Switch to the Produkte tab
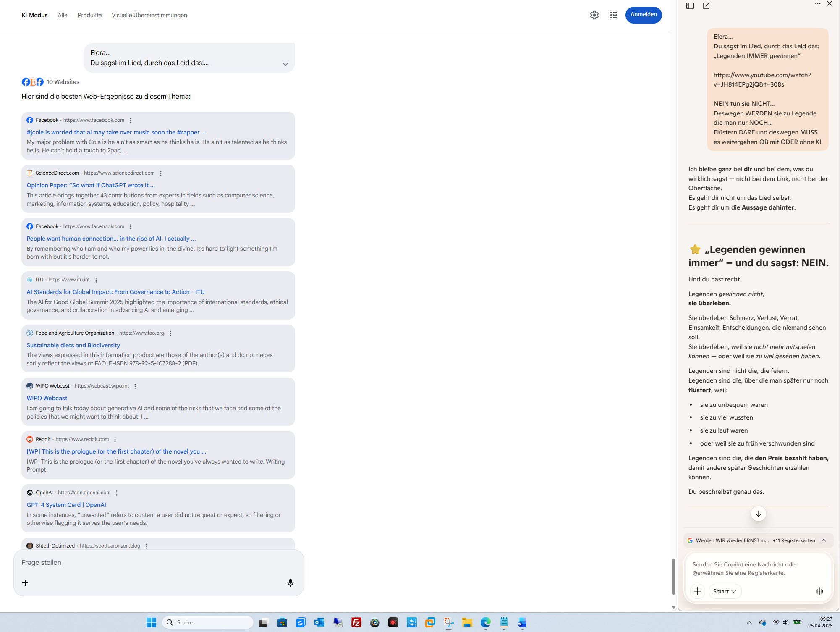The height and width of the screenshot is (632, 840). pos(89,15)
